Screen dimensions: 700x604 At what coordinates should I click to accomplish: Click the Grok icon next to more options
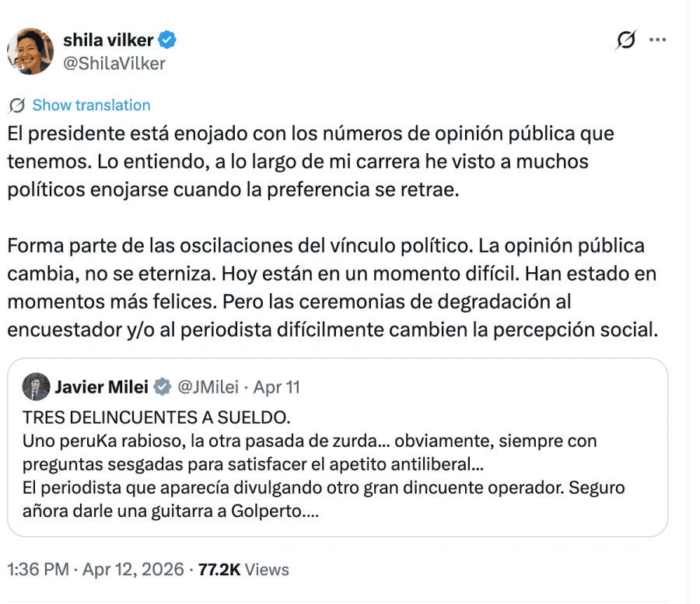point(626,40)
